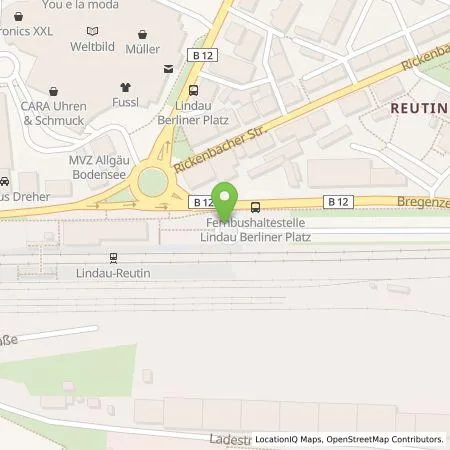Screen dimensions: 450x450
Task: Click the Lindau Berliner Platz bus icon
Action: [x=193, y=90]
